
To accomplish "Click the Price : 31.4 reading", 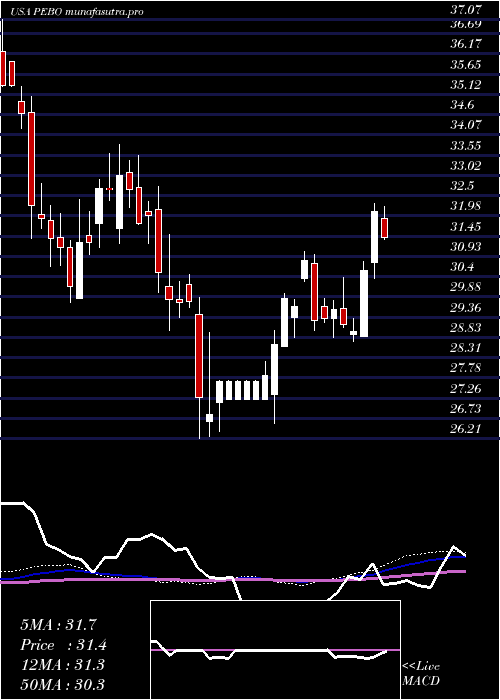I will click(x=64, y=645).
